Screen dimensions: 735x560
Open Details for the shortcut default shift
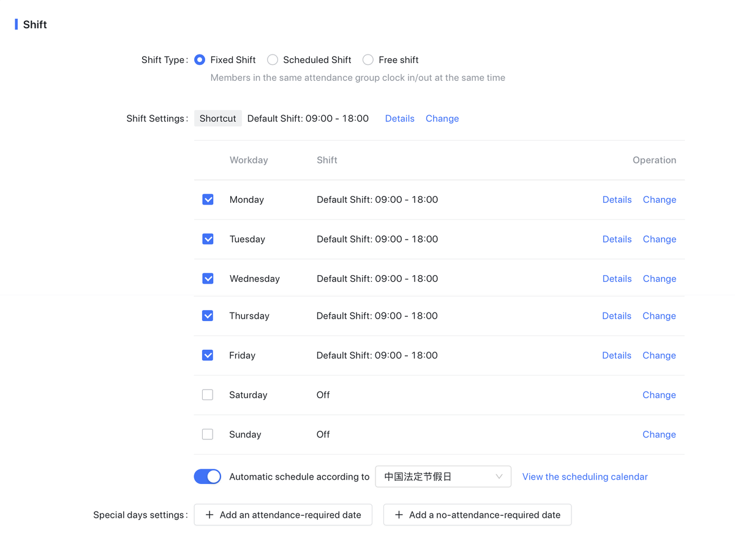(399, 119)
